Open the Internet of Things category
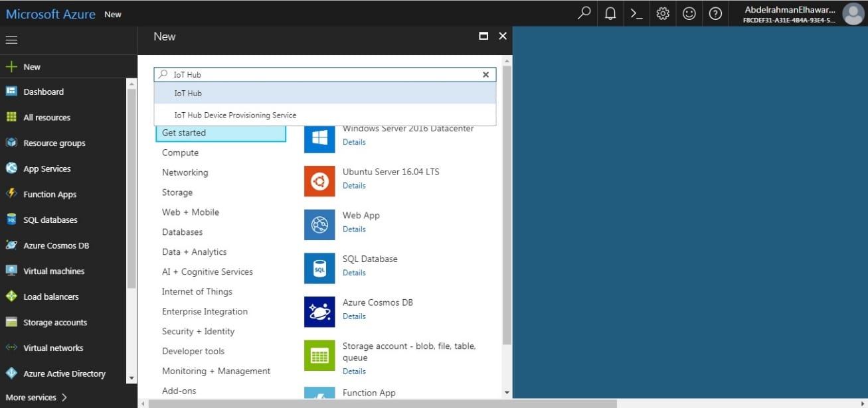This screenshot has height=408, width=868. 197,292
